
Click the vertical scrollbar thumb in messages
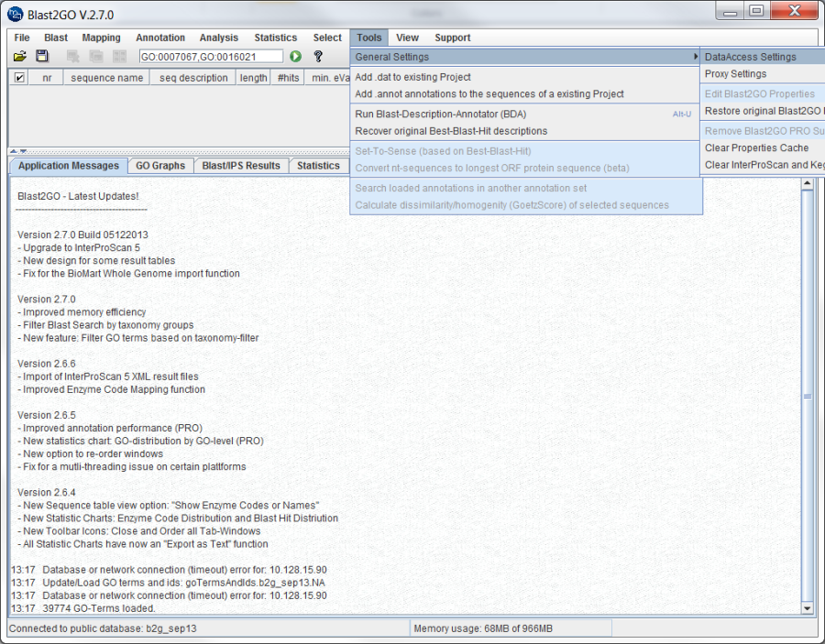pos(807,397)
